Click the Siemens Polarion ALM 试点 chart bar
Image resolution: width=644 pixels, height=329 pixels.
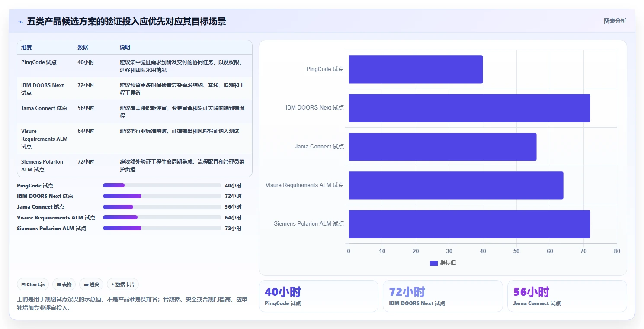pos(469,224)
